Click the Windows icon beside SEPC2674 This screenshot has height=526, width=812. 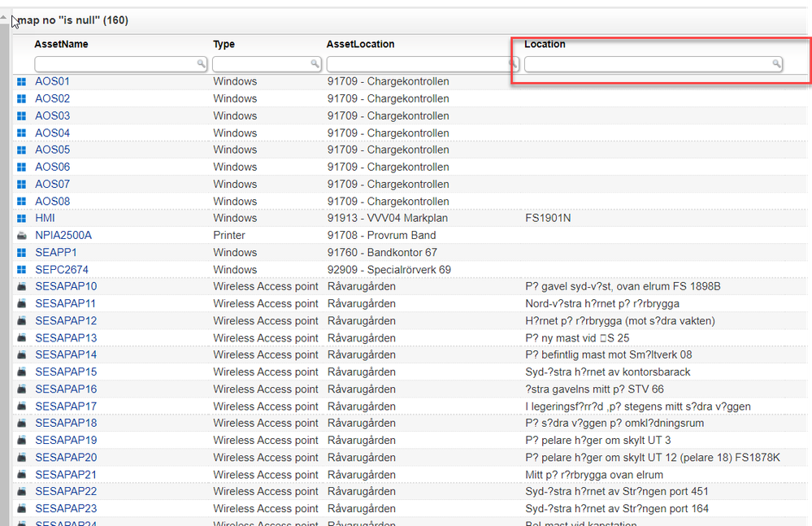point(21,269)
